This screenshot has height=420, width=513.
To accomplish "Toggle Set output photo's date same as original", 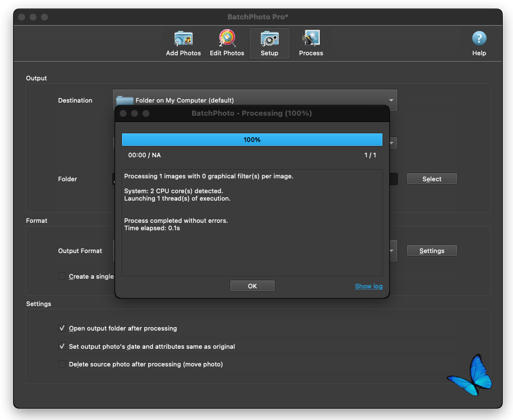I will tap(62, 346).
